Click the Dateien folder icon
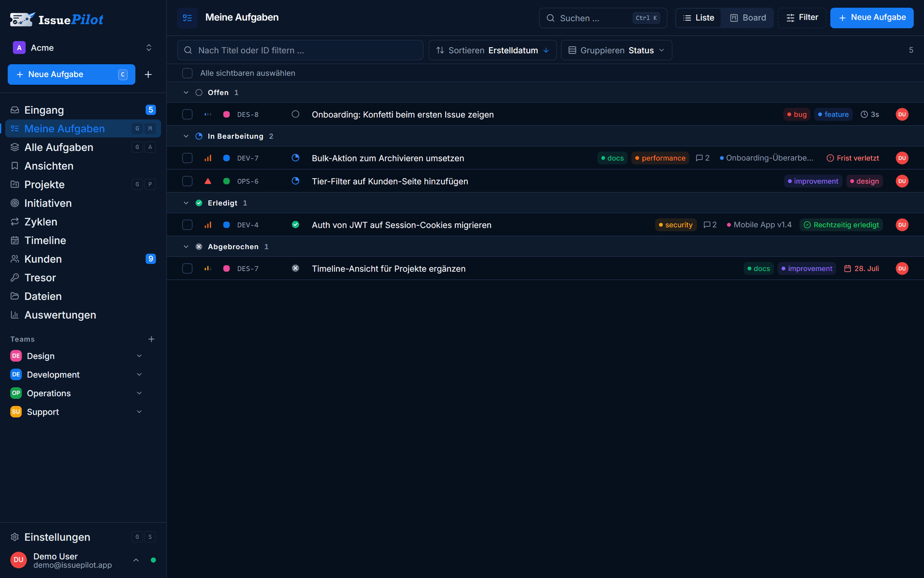Viewport: 924px width, 578px height. pos(15,296)
